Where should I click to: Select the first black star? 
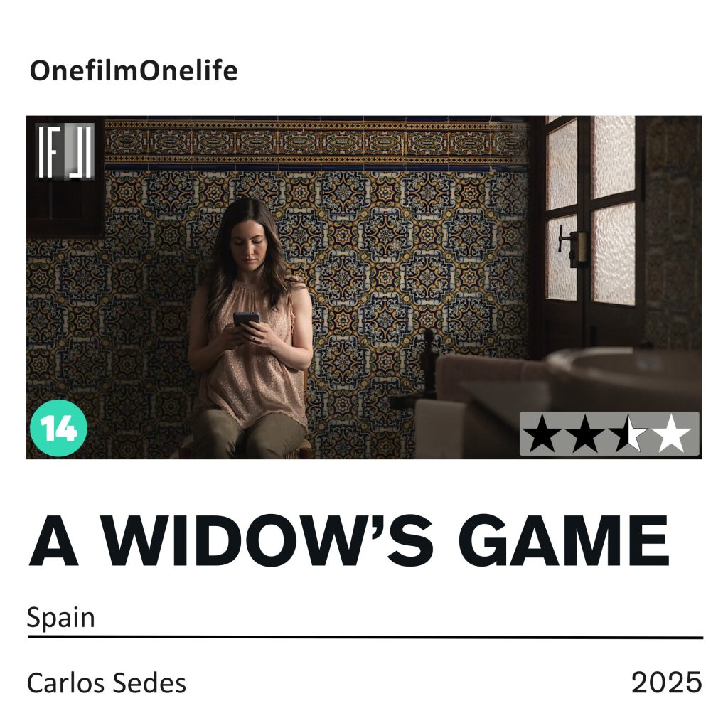click(x=542, y=434)
